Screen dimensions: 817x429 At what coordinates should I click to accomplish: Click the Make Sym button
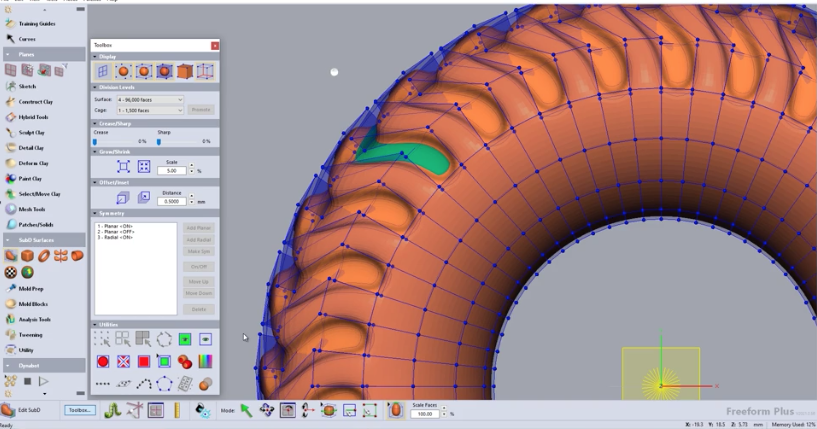(x=199, y=251)
